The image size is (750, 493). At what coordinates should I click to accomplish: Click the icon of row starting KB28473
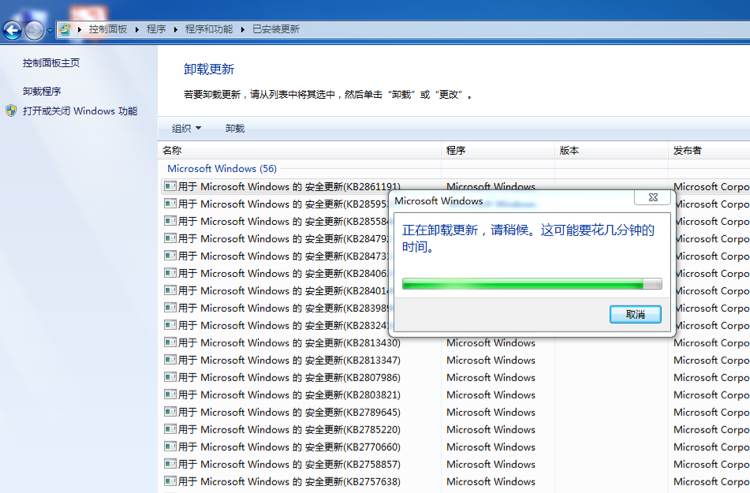pos(170,256)
